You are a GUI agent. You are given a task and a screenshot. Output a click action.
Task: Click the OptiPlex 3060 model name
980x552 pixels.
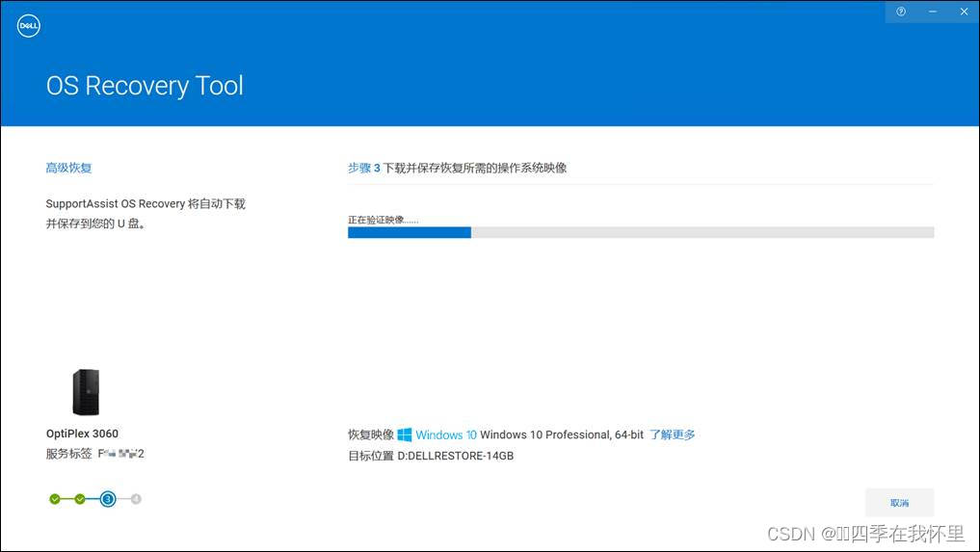82,434
